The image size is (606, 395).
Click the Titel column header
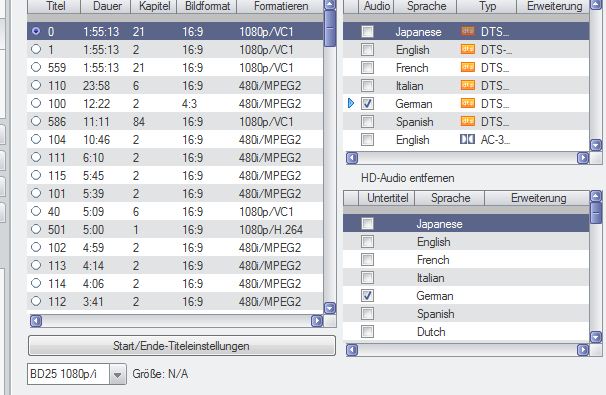click(55, 6)
